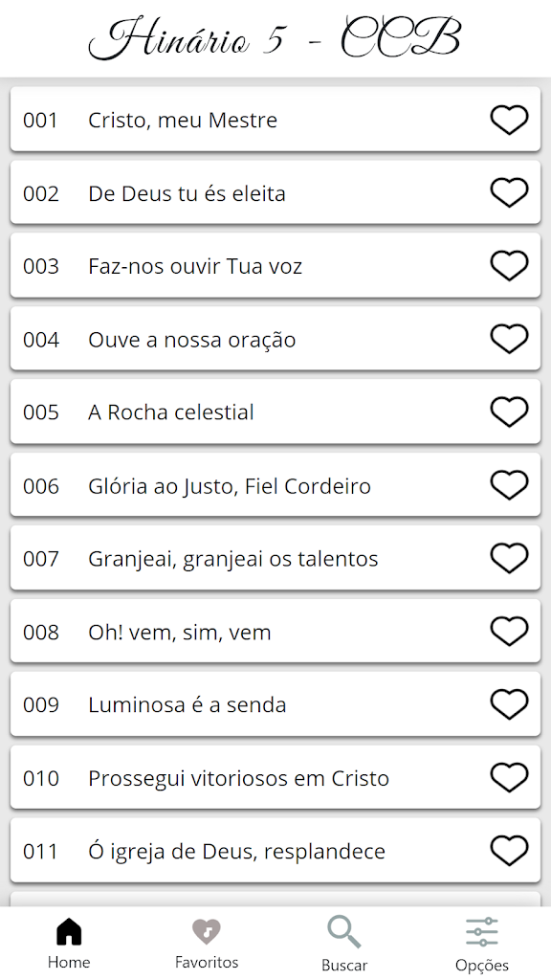Screen dimensions: 551x980
Task: Favorite Oh! vem, sim, vem hymn
Action: (509, 632)
